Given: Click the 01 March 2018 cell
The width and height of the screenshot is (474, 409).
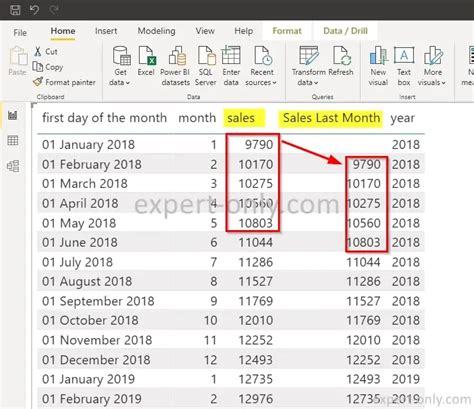Looking at the screenshot, I should [x=85, y=184].
